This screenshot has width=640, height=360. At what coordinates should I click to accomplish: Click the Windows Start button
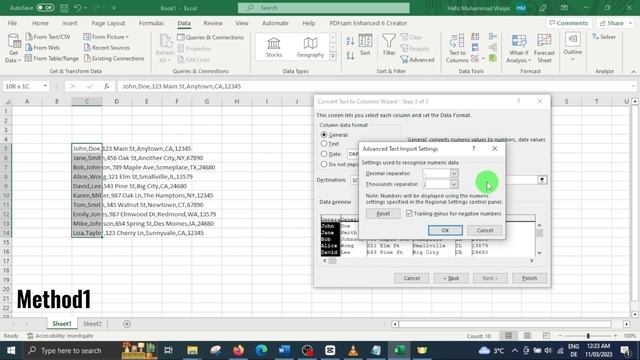point(11,350)
